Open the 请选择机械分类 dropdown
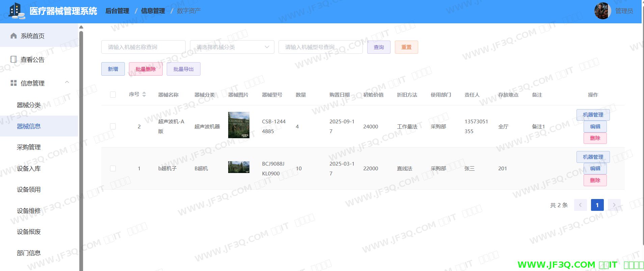This screenshot has width=644, height=271. tap(232, 47)
